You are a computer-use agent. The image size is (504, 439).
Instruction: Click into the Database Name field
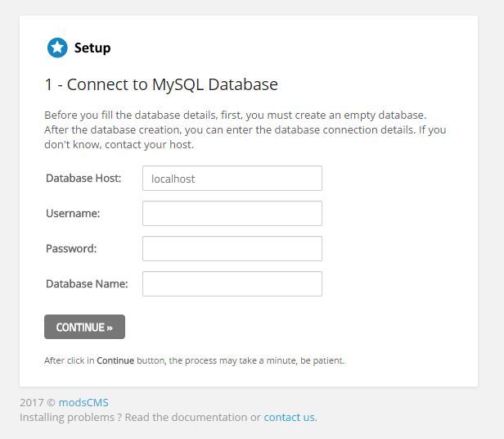[232, 284]
